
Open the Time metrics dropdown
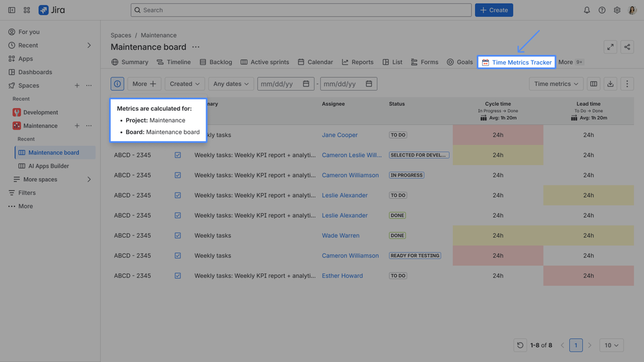pyautogui.click(x=556, y=84)
